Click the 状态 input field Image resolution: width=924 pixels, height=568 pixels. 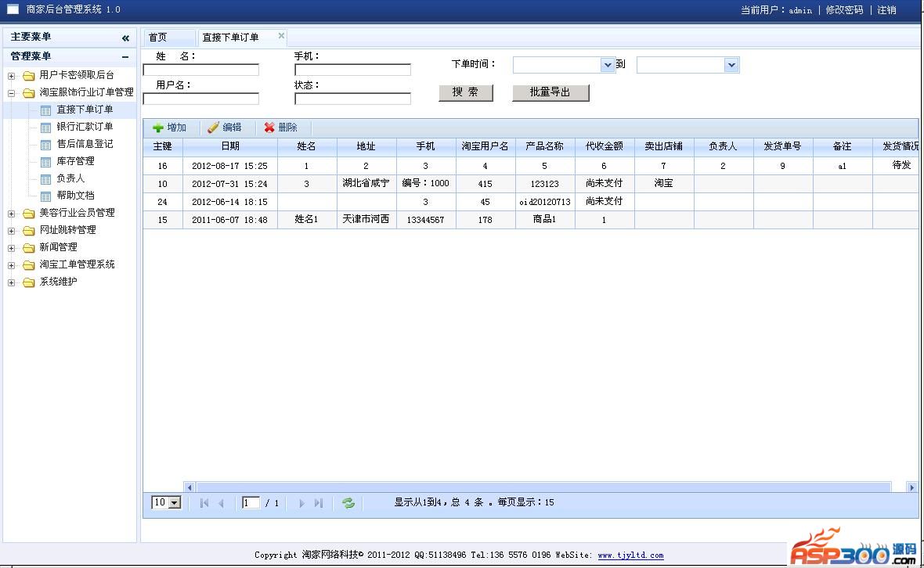click(x=352, y=99)
